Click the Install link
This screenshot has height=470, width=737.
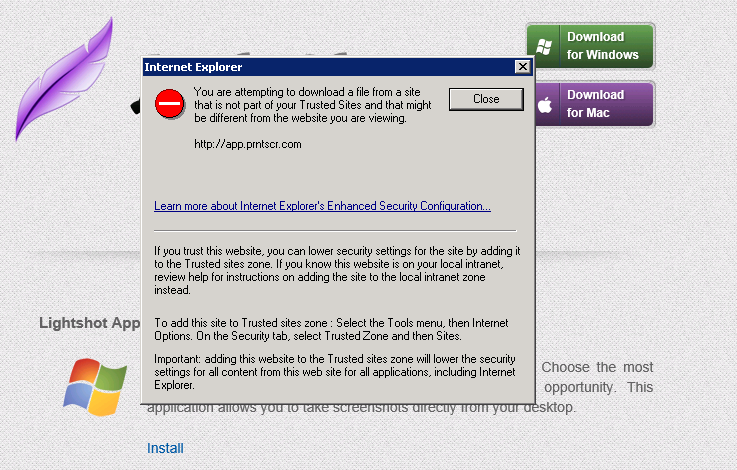point(165,448)
